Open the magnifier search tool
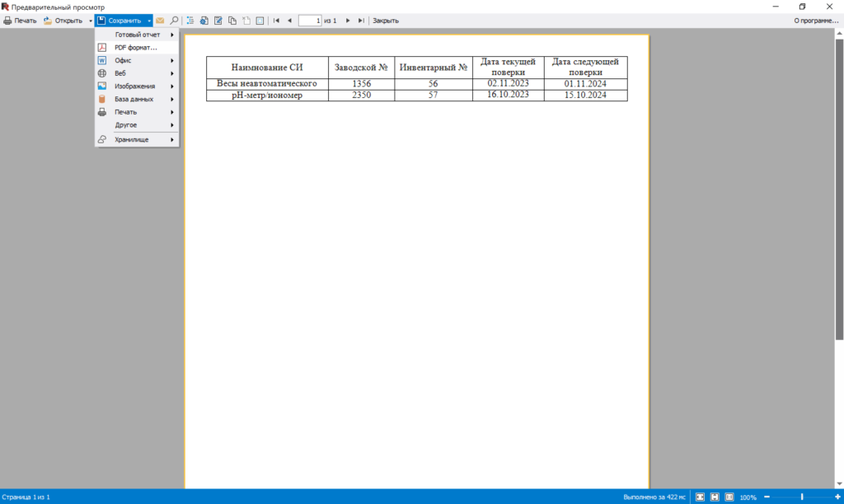The image size is (844, 504). tap(174, 21)
